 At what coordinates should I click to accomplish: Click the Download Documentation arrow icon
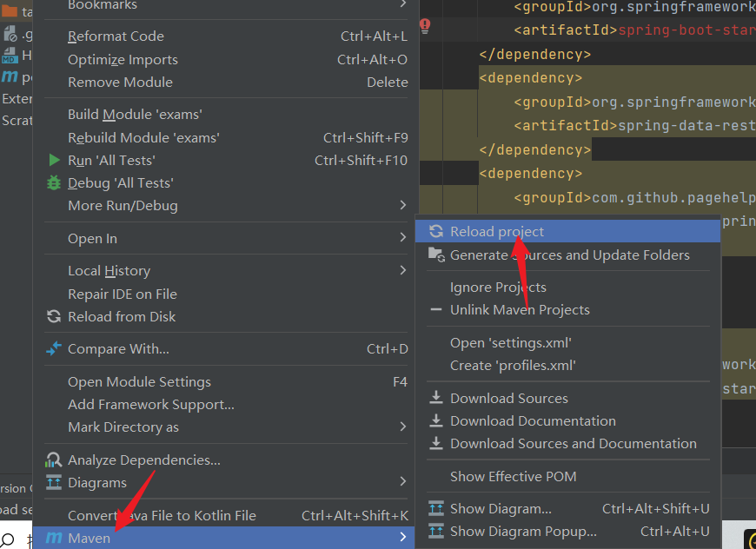click(436, 420)
